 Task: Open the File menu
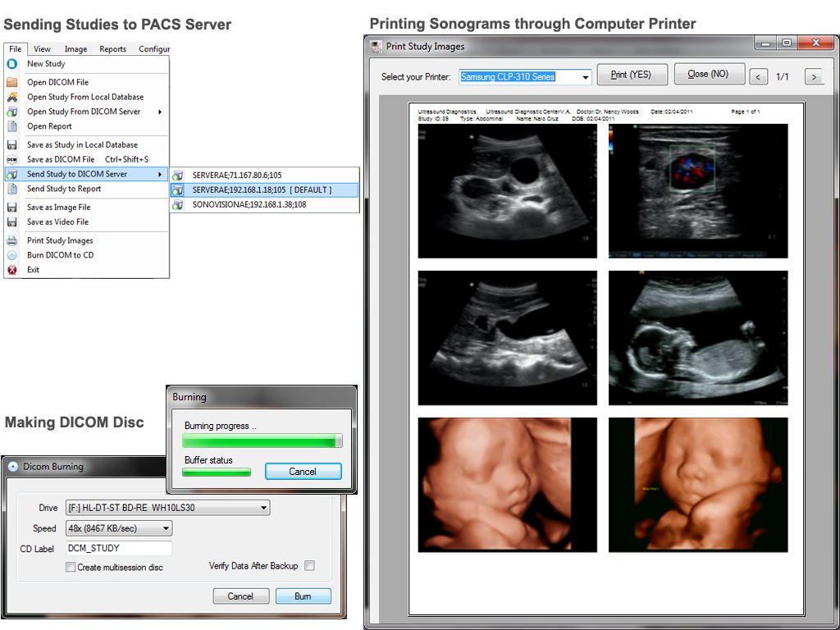[x=15, y=48]
